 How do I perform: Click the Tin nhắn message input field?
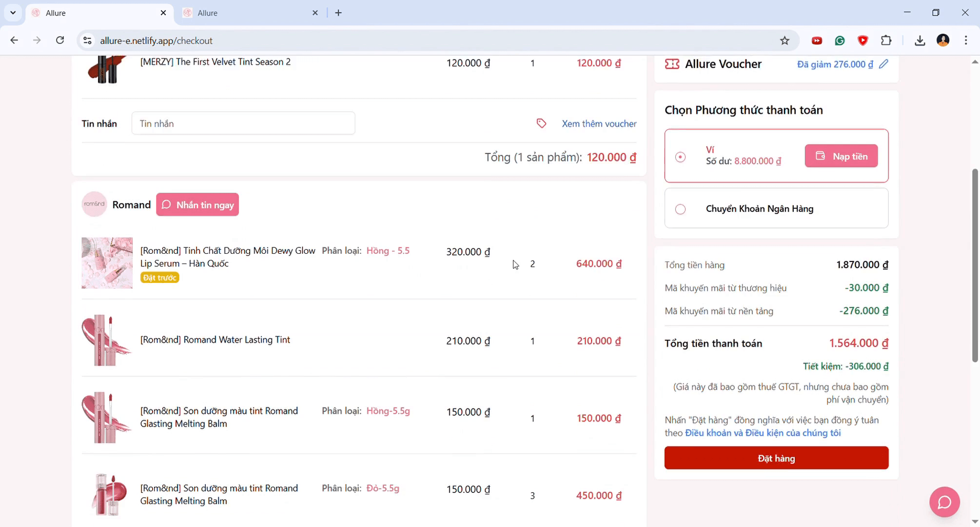coord(243,123)
